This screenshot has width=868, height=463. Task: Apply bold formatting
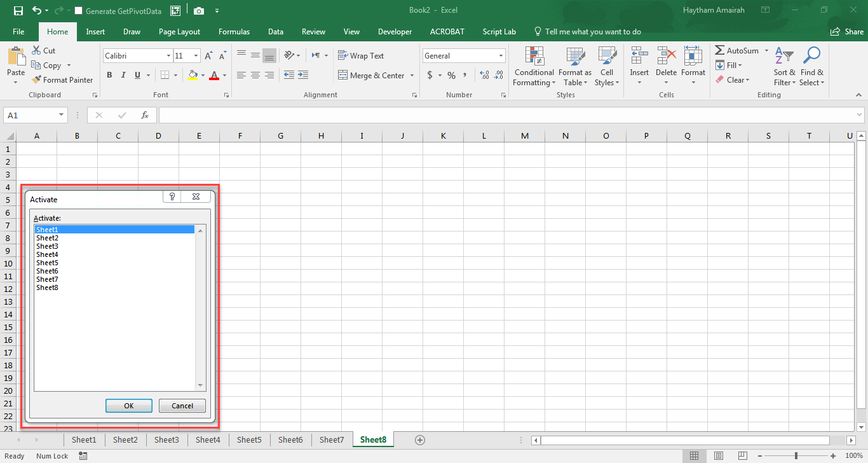point(109,74)
